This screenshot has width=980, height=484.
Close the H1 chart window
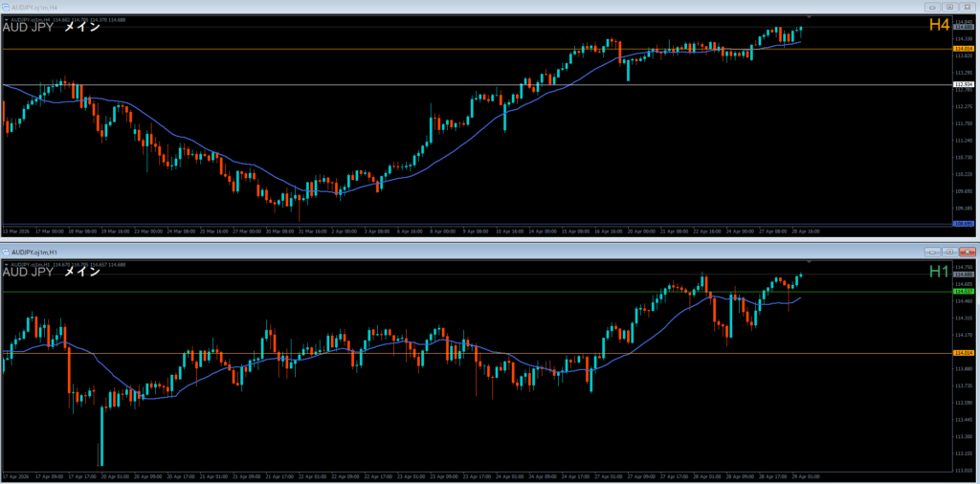965,251
